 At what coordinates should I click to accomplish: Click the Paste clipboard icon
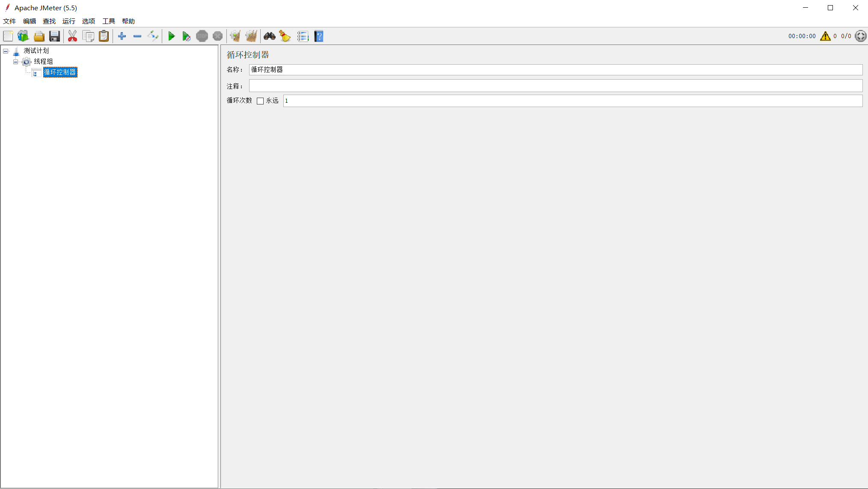(x=104, y=36)
